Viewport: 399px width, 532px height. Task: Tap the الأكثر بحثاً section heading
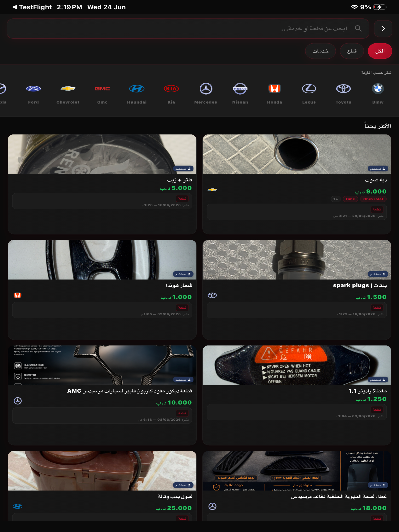(378, 126)
